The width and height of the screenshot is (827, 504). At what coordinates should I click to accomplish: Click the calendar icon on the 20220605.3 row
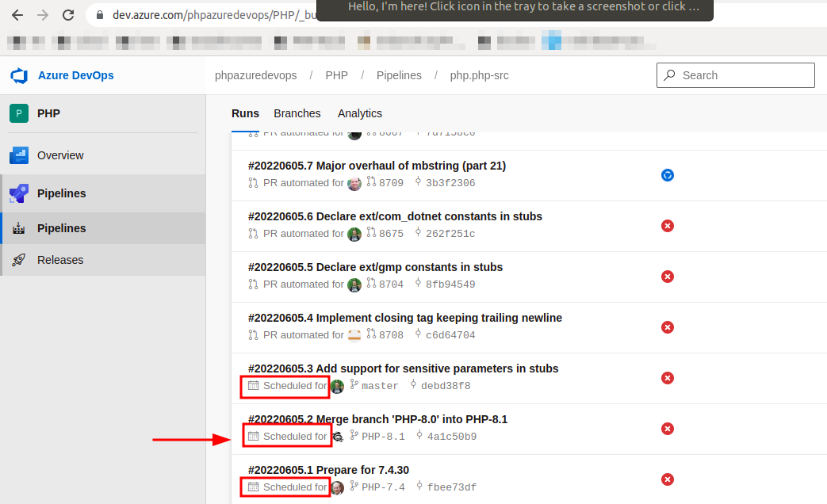coord(253,385)
